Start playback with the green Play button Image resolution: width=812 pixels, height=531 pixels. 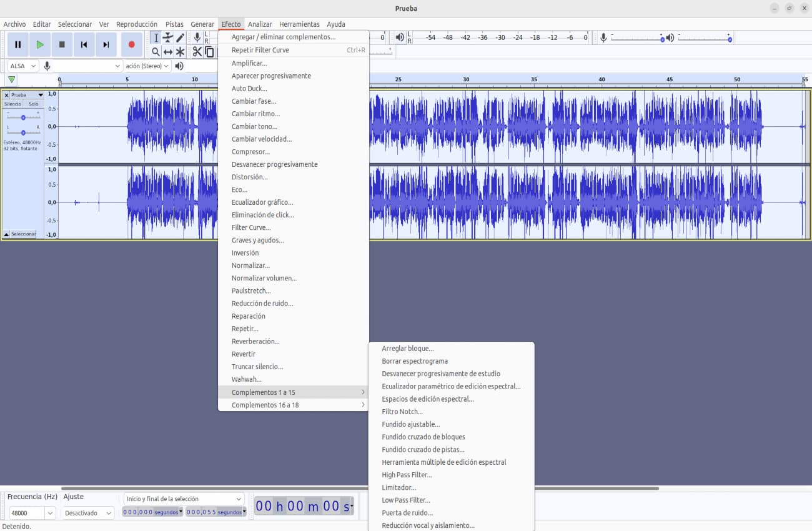click(x=40, y=44)
